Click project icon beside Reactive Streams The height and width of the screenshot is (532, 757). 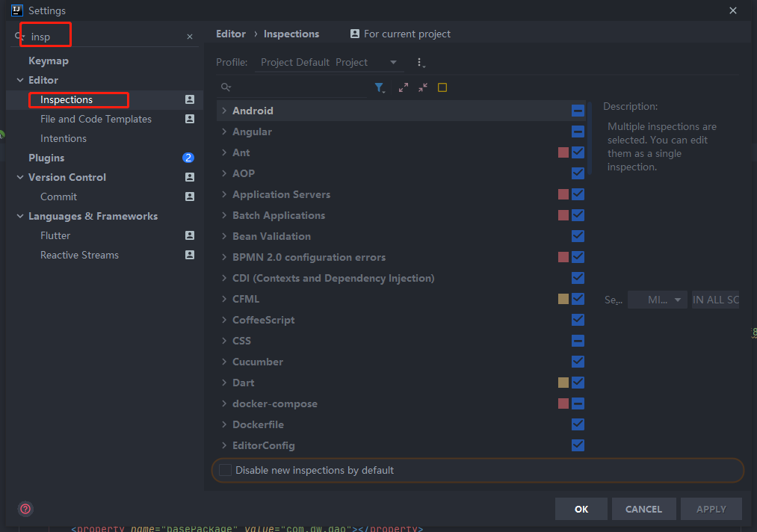coord(190,254)
